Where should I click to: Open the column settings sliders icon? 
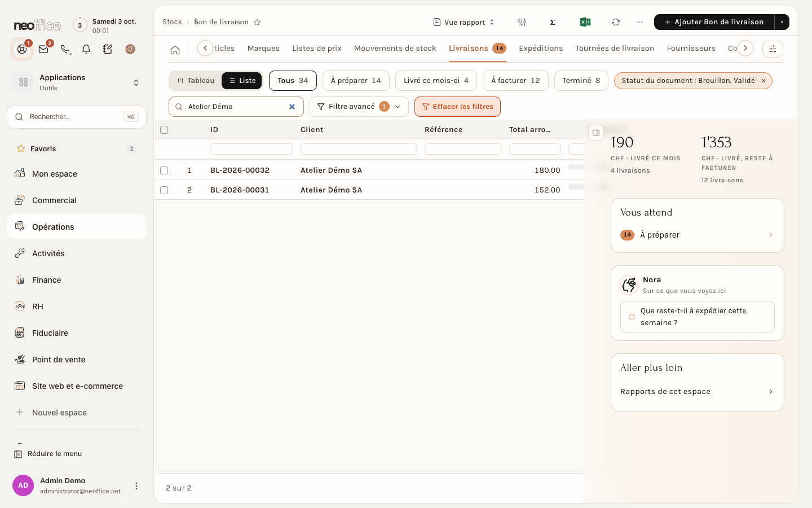pos(522,22)
